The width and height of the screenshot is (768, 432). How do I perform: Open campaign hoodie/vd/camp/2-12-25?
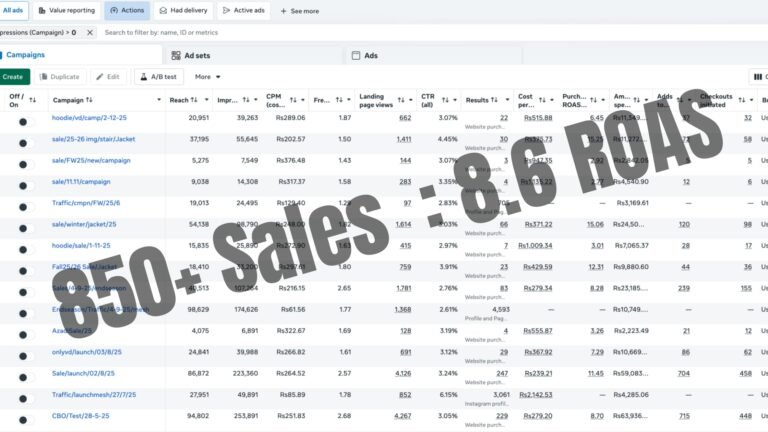point(89,118)
